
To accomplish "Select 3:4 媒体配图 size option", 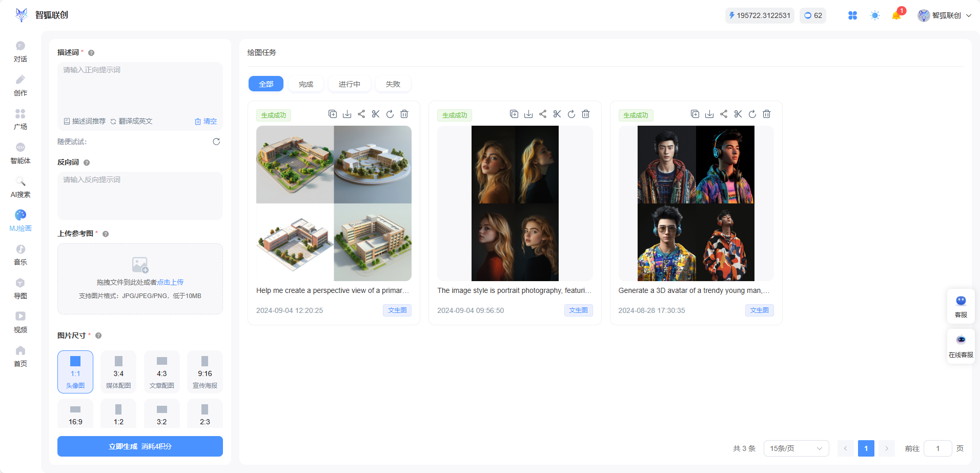I will pyautogui.click(x=118, y=372).
